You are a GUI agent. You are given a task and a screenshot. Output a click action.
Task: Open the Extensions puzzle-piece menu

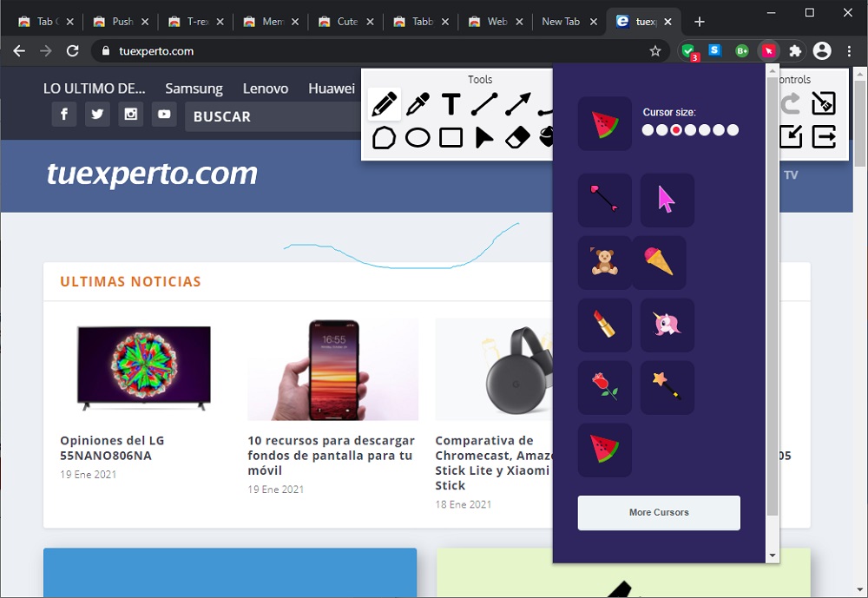[794, 51]
